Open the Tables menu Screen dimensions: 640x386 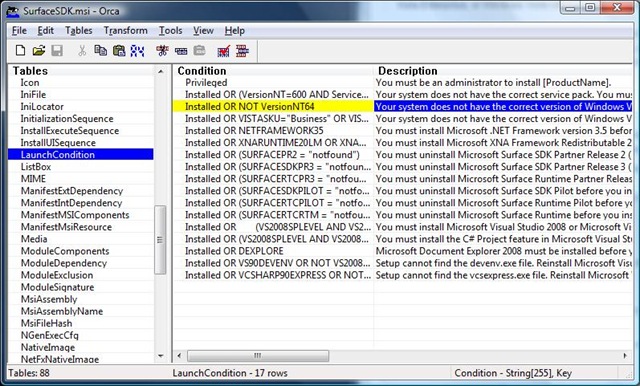point(78,31)
